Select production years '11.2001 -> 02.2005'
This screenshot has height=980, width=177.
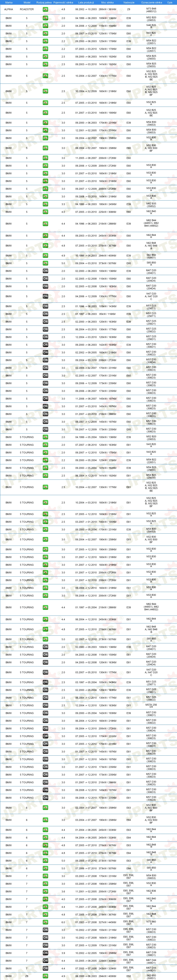pos(86,891)
